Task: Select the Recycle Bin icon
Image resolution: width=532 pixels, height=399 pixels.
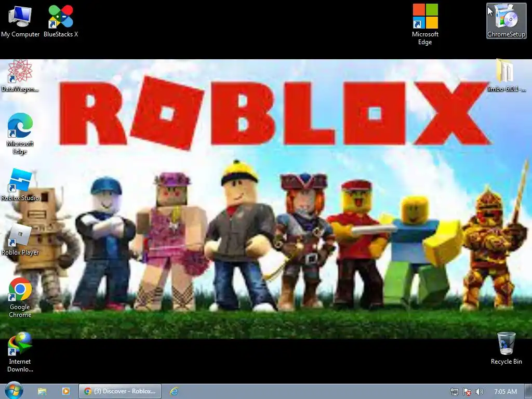Action: click(x=506, y=349)
